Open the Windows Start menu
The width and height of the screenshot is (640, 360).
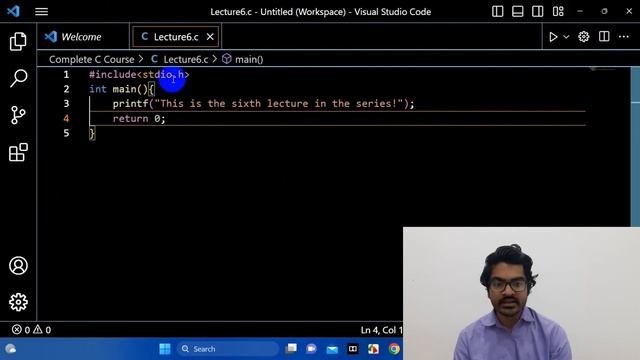pyautogui.click(x=165, y=349)
